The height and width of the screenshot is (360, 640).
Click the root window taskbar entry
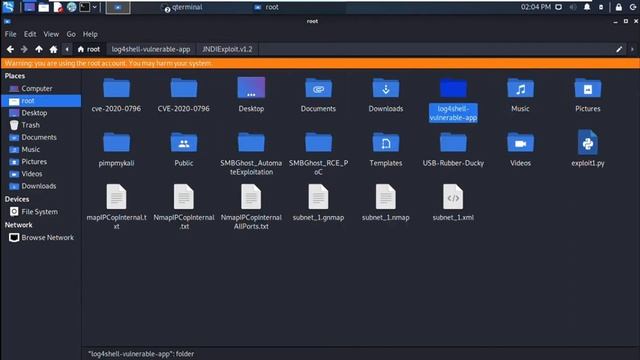point(267,7)
